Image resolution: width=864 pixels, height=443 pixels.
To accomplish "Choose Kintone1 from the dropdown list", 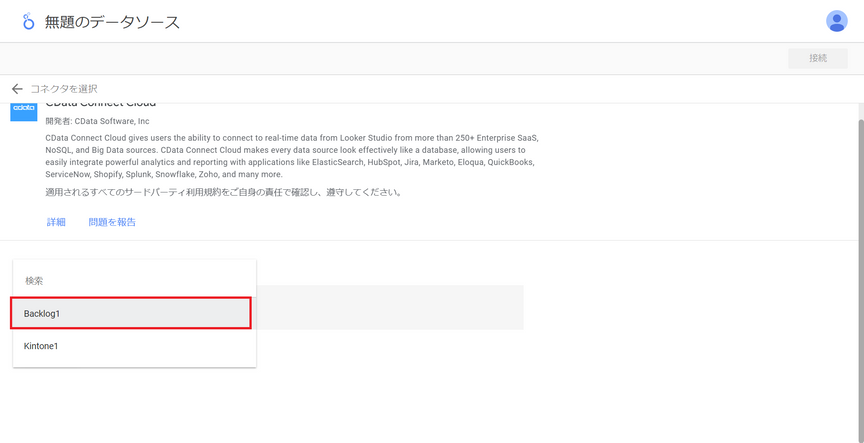I will point(134,346).
